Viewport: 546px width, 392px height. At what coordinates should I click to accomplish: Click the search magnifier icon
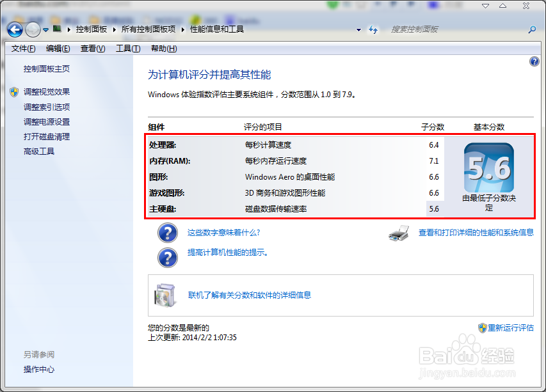pyautogui.click(x=532, y=29)
